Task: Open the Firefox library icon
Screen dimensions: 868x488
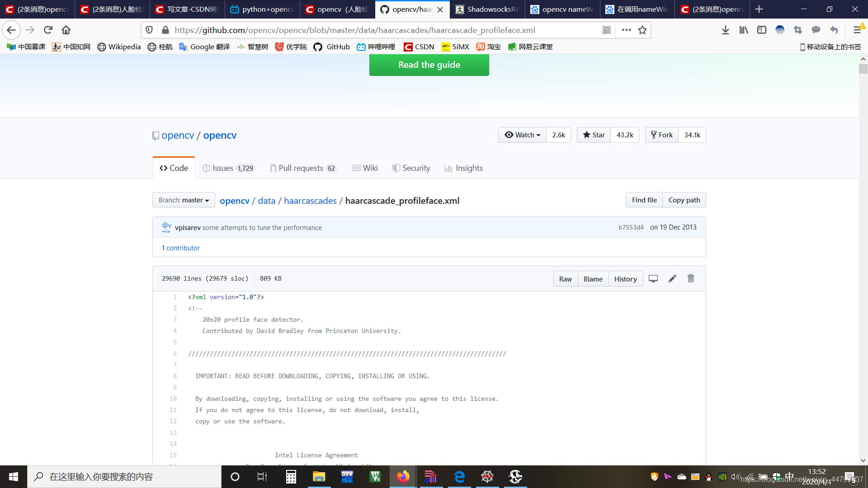Action: point(744,30)
